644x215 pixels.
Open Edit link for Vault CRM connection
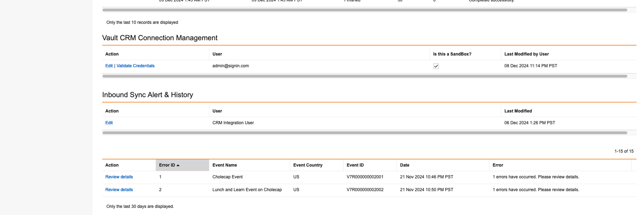(x=109, y=66)
